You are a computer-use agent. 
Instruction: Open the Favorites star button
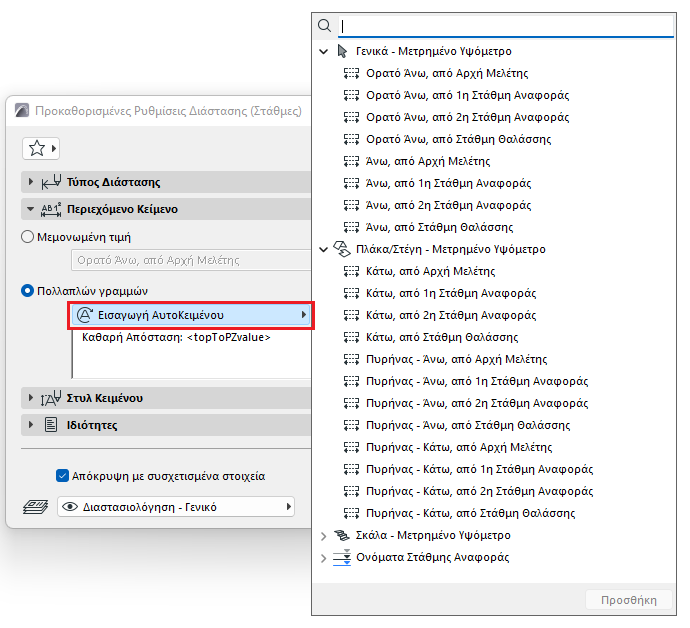[x=41, y=148]
